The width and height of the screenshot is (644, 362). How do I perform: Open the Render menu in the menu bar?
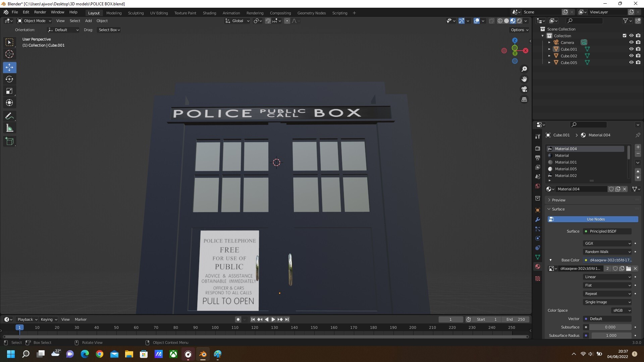[x=40, y=12]
